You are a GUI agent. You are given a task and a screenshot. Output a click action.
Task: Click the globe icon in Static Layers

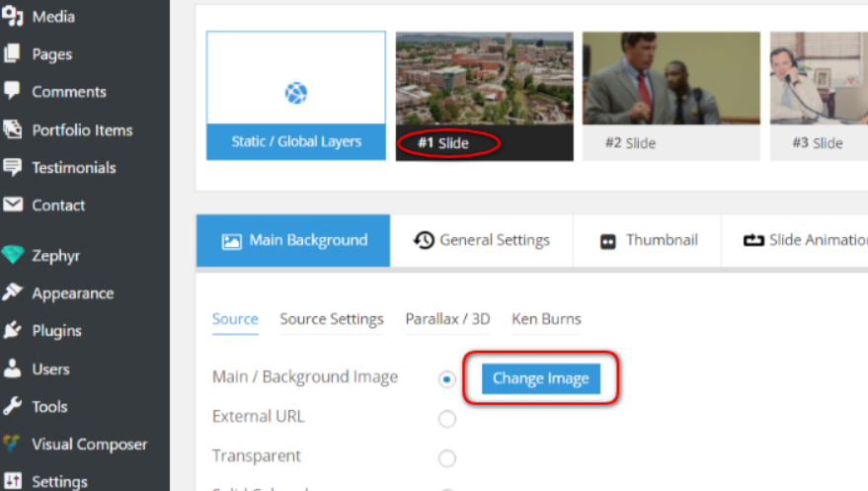(296, 93)
